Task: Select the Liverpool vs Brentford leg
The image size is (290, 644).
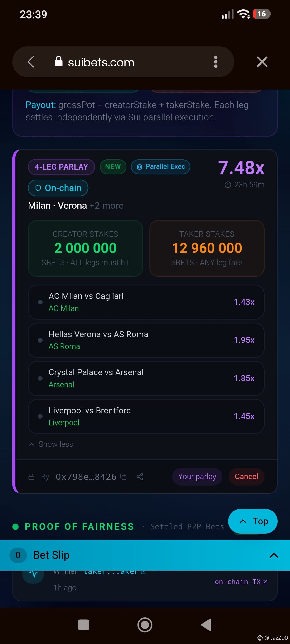Action: tap(146, 416)
